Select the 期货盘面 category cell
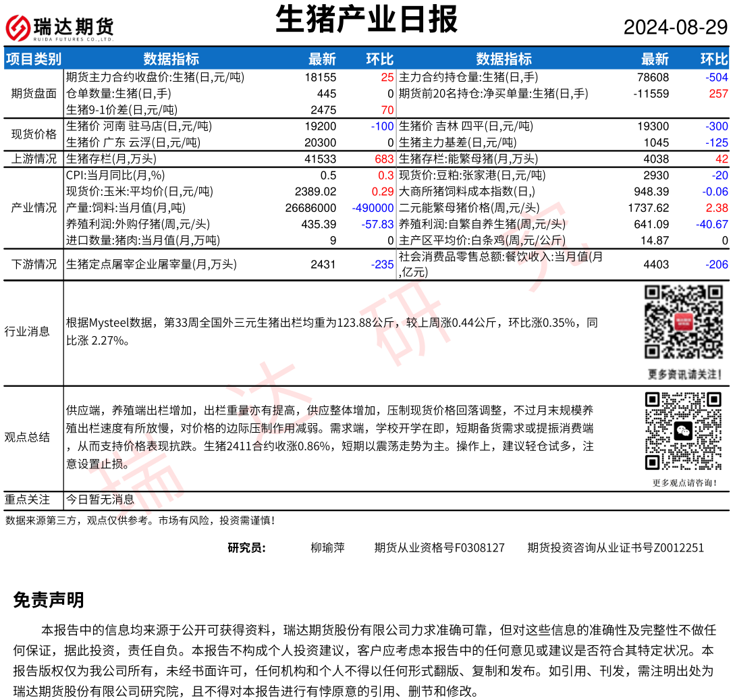733x700 pixels. pos(34,94)
